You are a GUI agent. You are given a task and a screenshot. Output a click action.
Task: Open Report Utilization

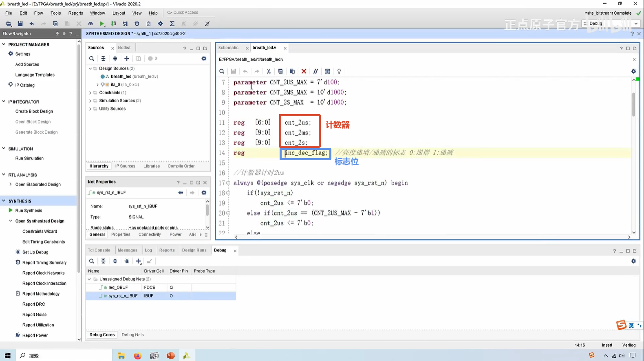click(38, 325)
